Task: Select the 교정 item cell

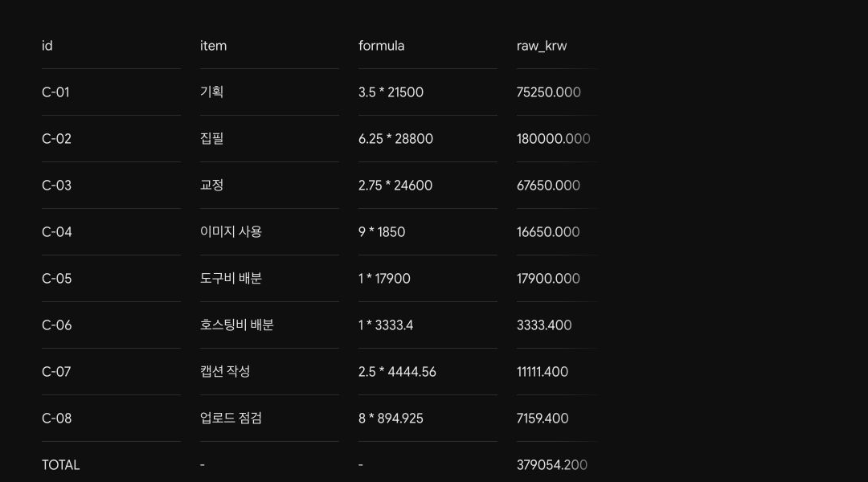Action: 211,185
